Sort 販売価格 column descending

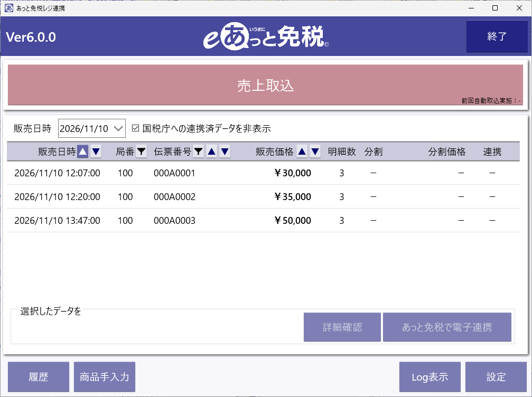[x=315, y=151]
